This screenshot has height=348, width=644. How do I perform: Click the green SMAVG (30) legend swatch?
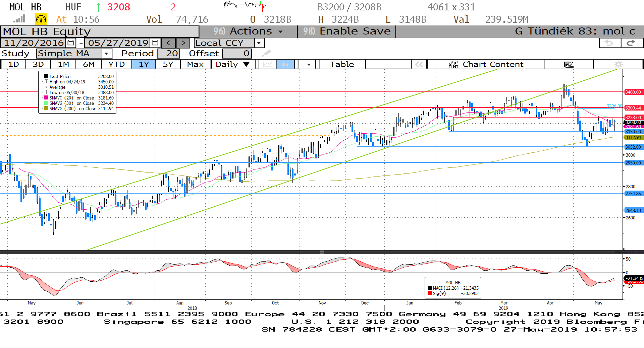pos(46,103)
